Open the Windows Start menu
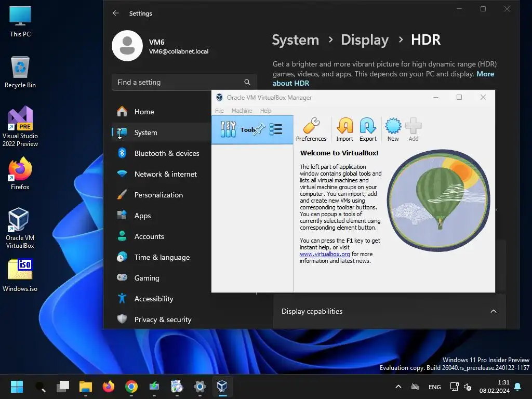The width and height of the screenshot is (532, 399). [17, 387]
